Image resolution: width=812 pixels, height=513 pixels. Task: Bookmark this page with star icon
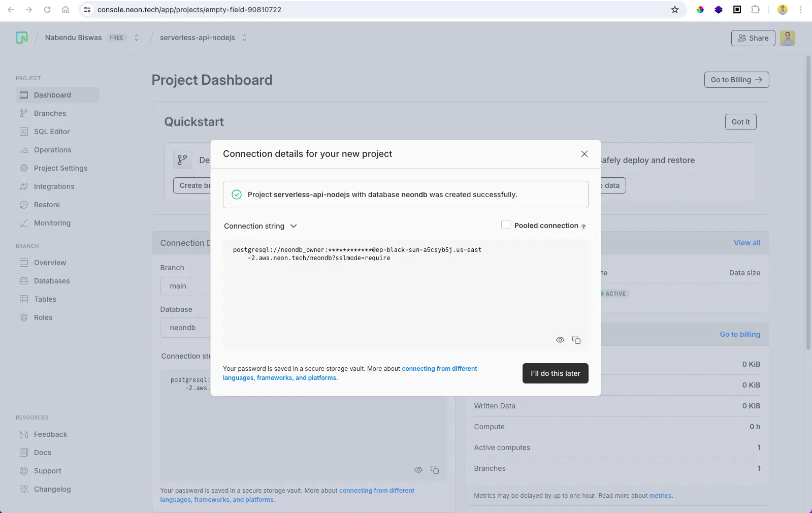pyautogui.click(x=675, y=10)
